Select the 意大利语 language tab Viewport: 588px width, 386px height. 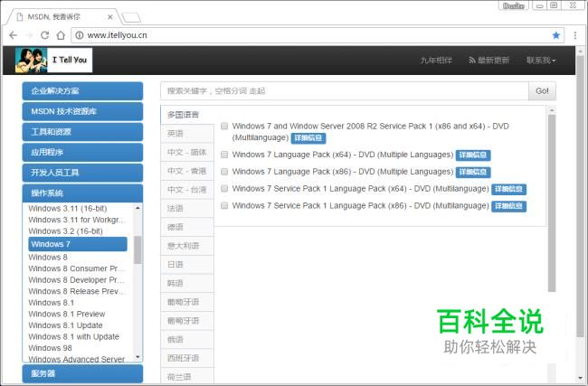pyautogui.click(x=187, y=246)
